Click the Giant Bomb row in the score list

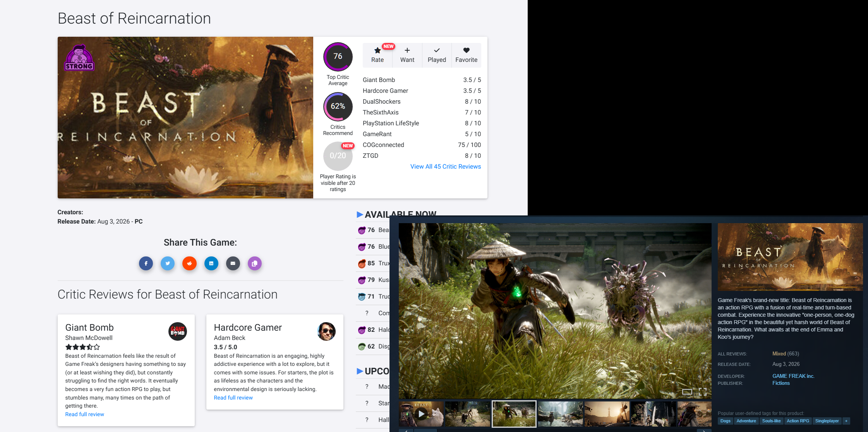coord(422,80)
